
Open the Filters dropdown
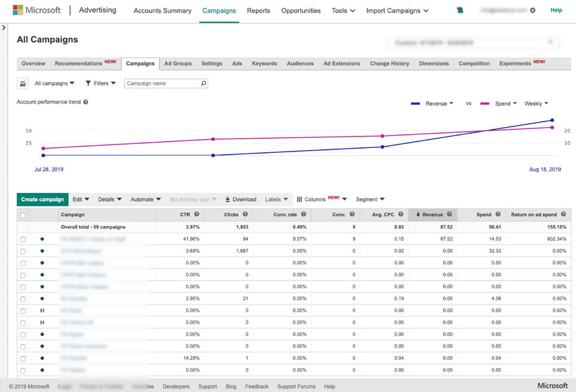click(x=101, y=83)
